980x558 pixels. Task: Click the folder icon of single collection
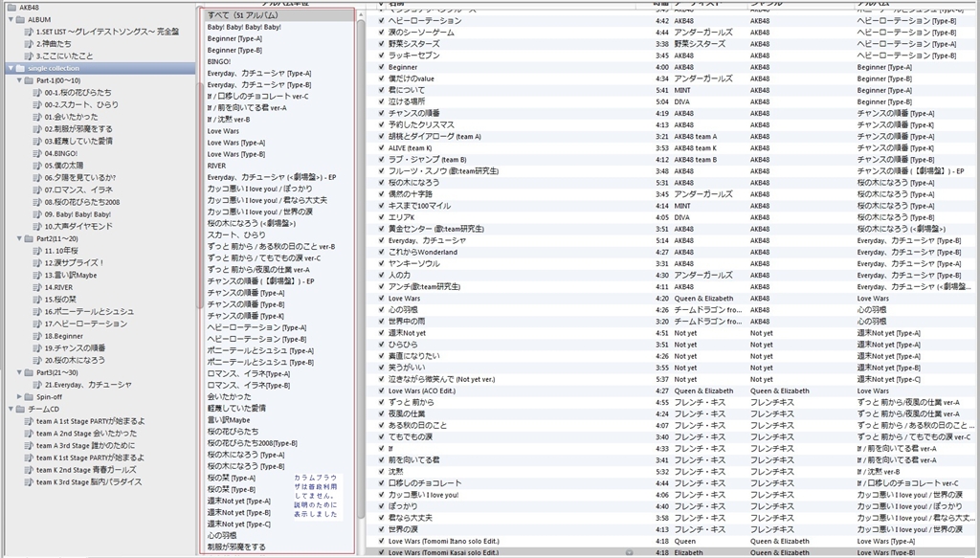pos(20,68)
